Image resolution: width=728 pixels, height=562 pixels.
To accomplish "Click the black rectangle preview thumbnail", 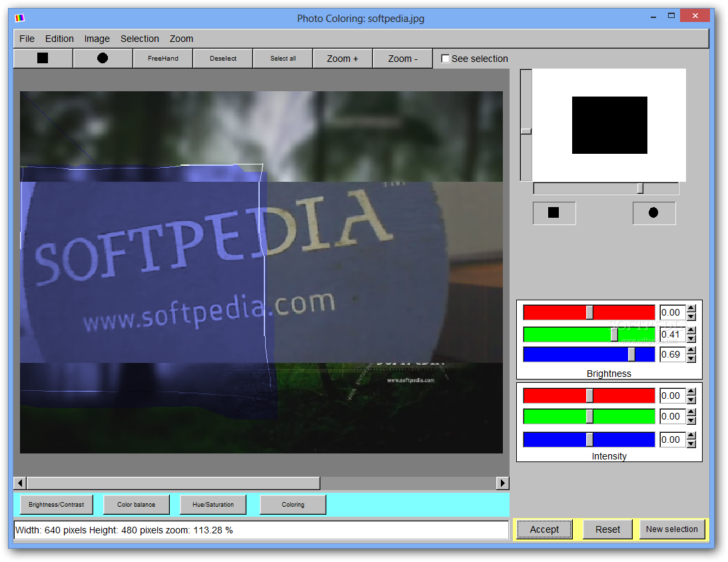I will pos(609,125).
